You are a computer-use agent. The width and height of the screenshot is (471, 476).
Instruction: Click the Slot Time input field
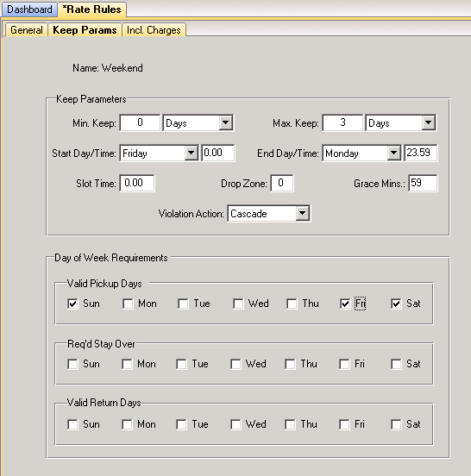tap(137, 183)
